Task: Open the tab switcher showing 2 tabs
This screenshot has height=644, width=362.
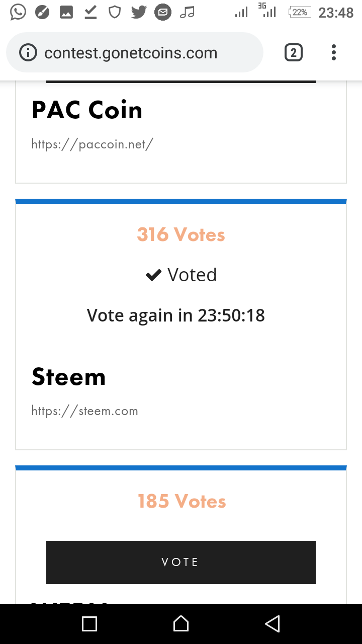Action: (294, 52)
